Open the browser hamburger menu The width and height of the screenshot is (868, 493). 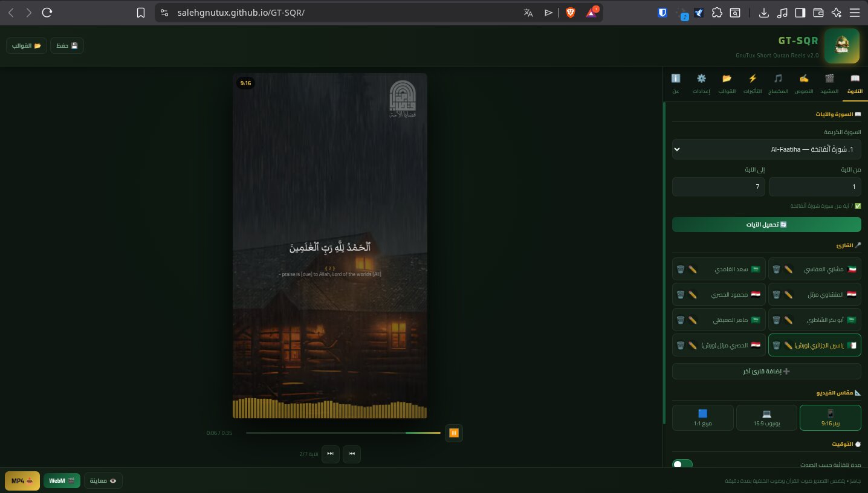click(854, 13)
